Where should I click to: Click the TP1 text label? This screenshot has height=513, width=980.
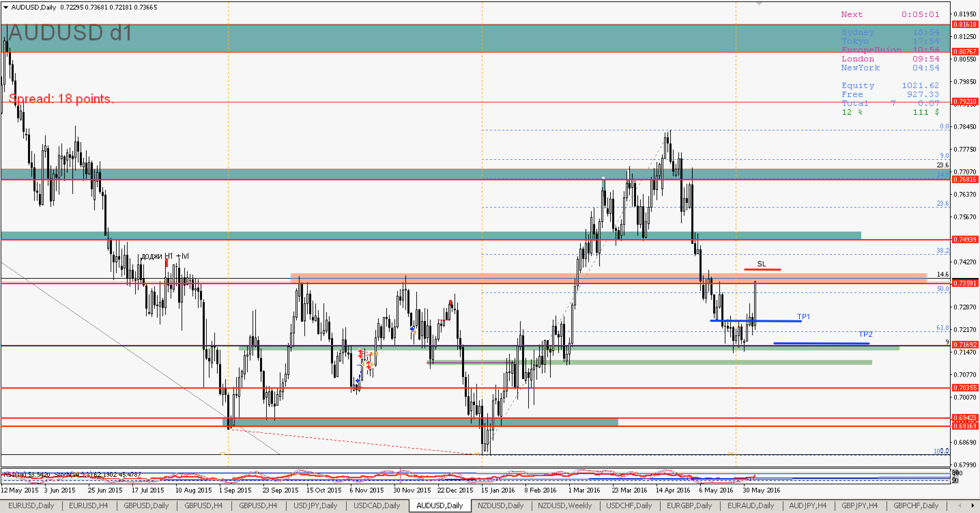[x=803, y=317]
